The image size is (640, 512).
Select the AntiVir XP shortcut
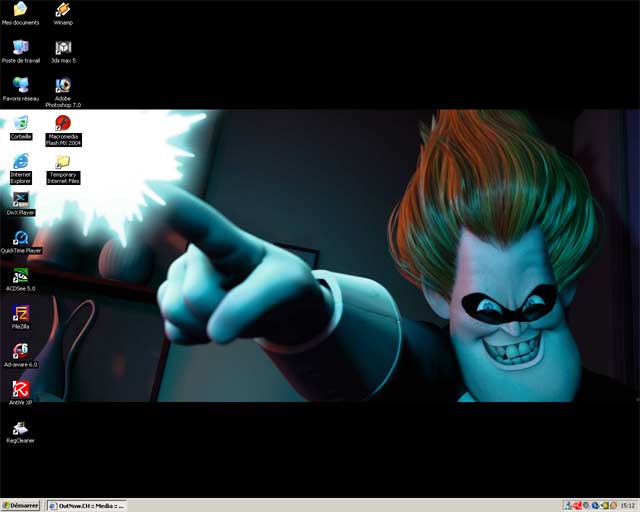[20, 394]
